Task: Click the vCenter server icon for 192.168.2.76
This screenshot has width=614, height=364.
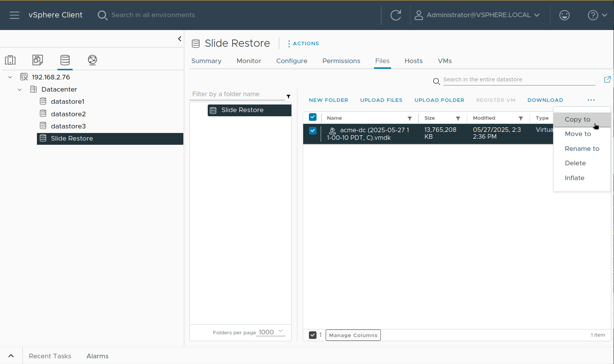Action: click(24, 77)
